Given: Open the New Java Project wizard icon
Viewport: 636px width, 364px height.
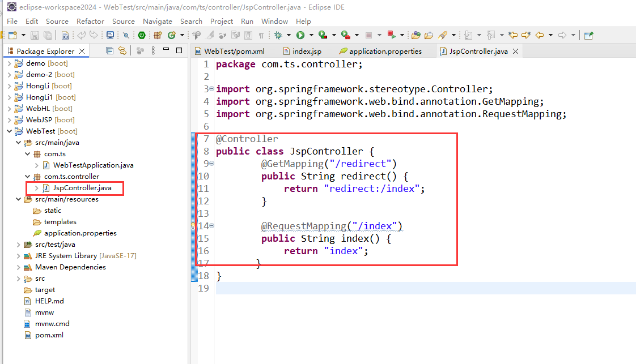Looking at the screenshot, I should pyautogui.click(x=157, y=35).
